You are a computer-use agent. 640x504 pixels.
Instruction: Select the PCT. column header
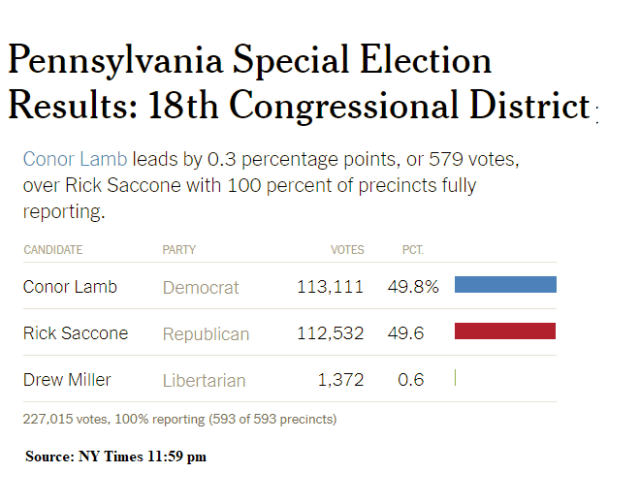click(x=412, y=250)
